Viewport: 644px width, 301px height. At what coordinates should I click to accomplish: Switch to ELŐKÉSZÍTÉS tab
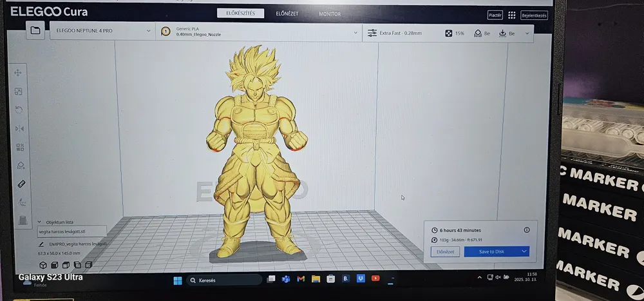click(241, 13)
